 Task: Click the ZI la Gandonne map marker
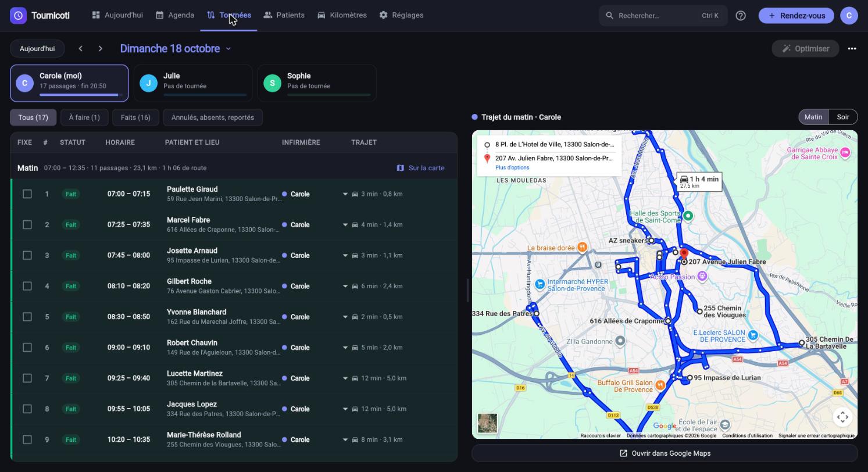(x=620, y=341)
